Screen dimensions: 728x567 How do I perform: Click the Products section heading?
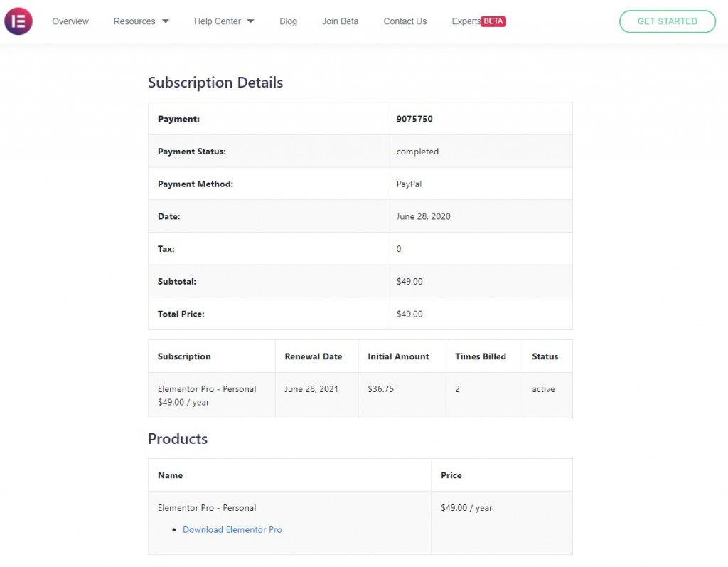178,439
